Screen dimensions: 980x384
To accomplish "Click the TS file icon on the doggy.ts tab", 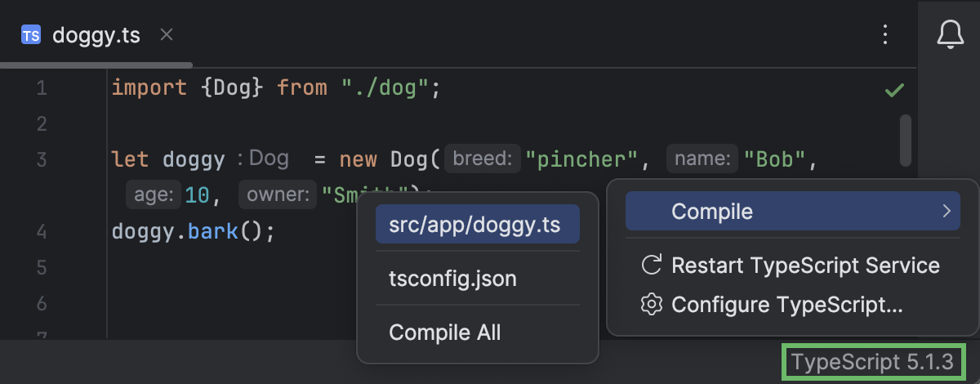I will point(31,35).
